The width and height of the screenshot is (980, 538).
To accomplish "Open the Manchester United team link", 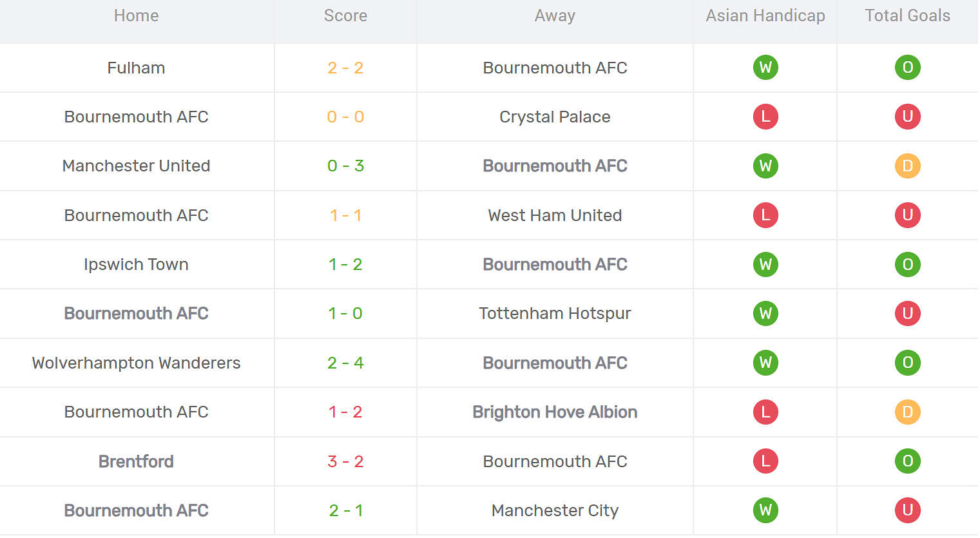I will [x=136, y=166].
